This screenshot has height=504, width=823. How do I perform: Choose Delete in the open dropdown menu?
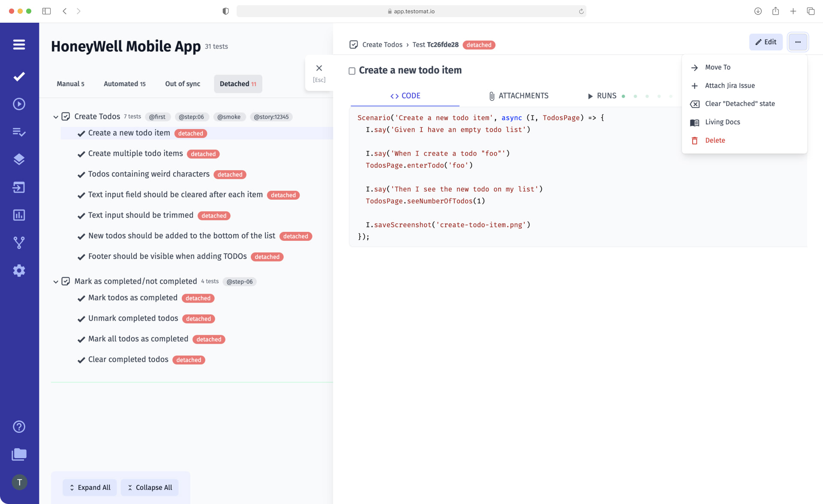coord(715,140)
